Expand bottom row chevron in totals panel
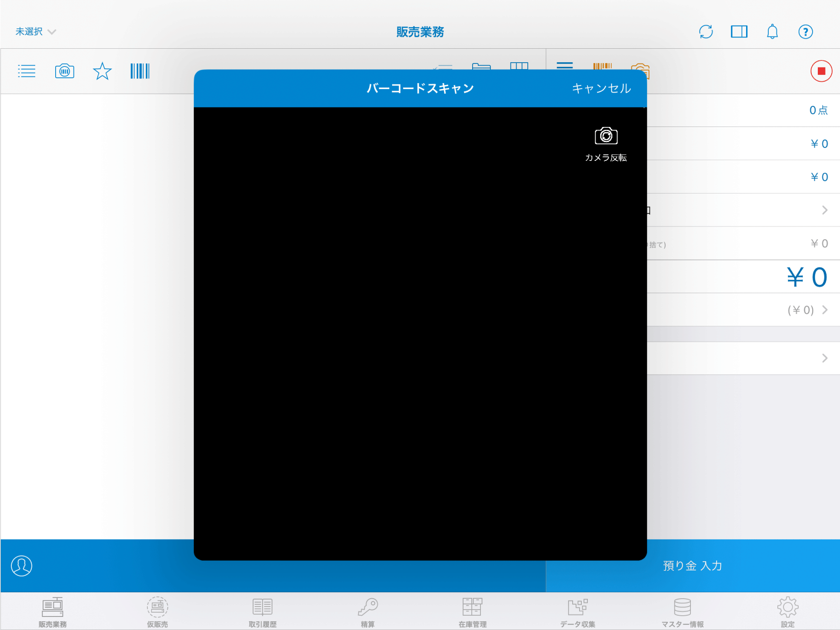 tap(825, 358)
